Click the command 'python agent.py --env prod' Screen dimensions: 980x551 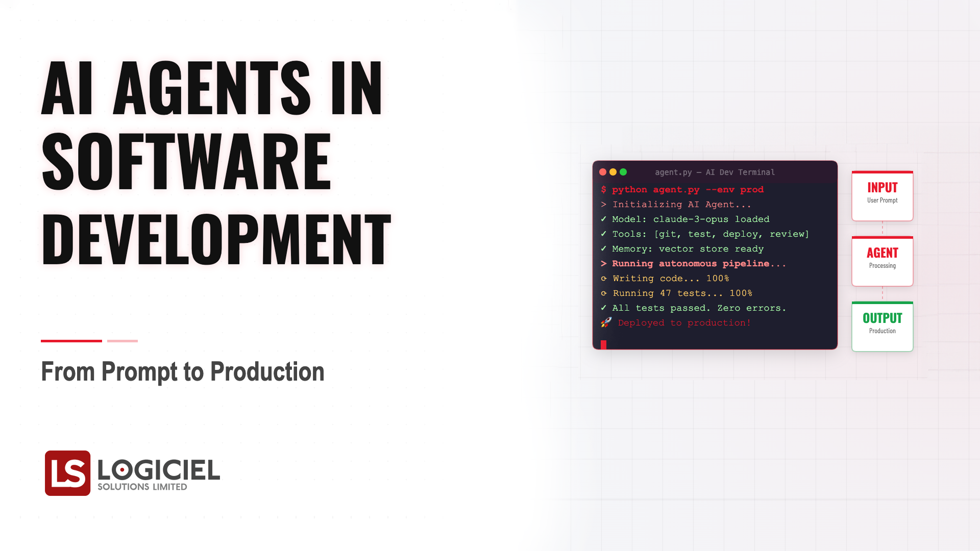688,190
